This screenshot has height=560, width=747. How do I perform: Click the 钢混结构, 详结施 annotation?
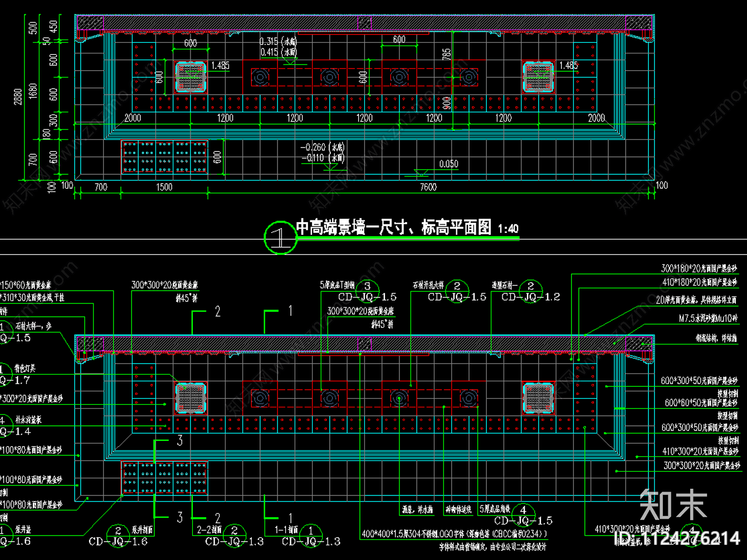pos(716,338)
